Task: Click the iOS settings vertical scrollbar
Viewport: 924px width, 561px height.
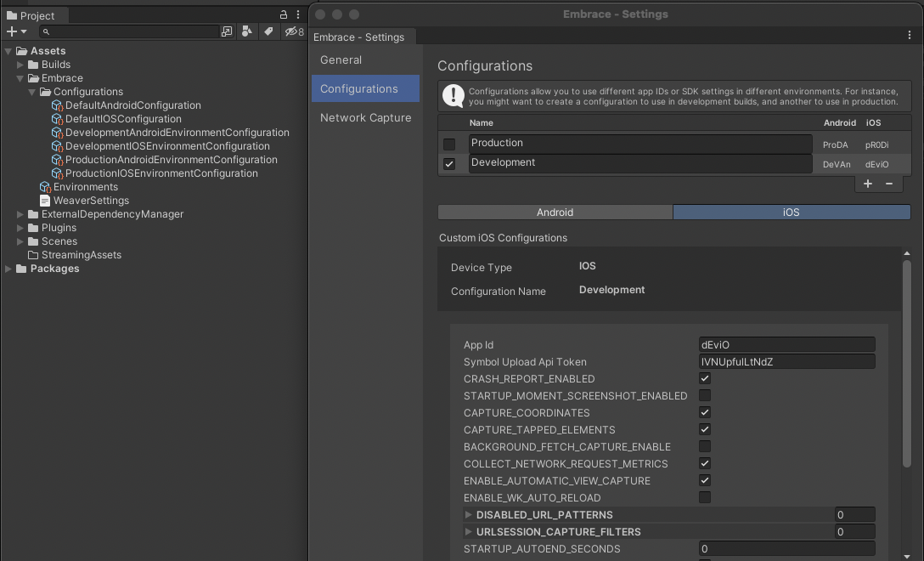Action: (x=907, y=364)
